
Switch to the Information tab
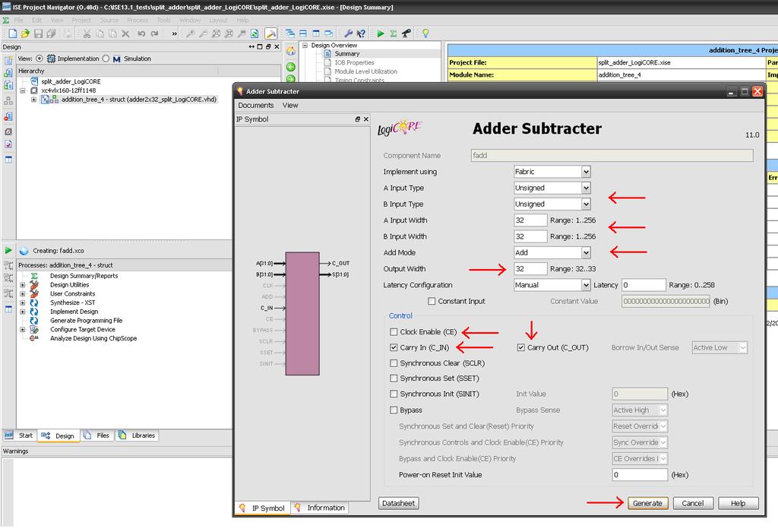tap(320, 508)
